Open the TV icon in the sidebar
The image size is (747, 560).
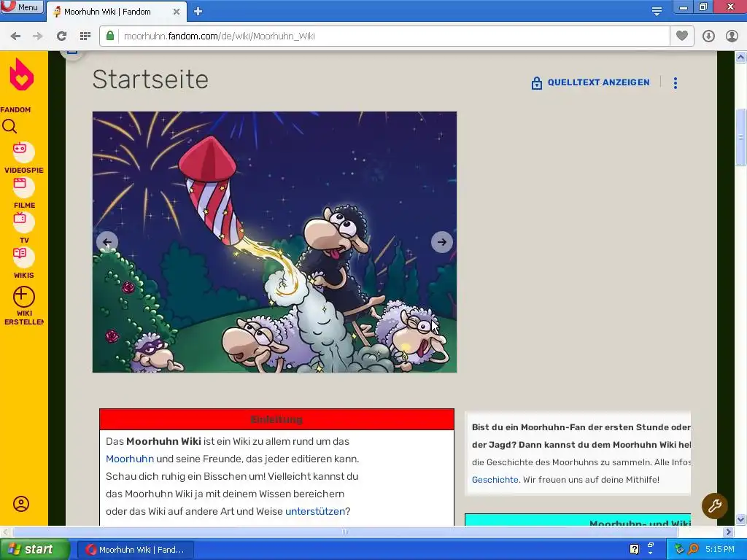(x=23, y=222)
